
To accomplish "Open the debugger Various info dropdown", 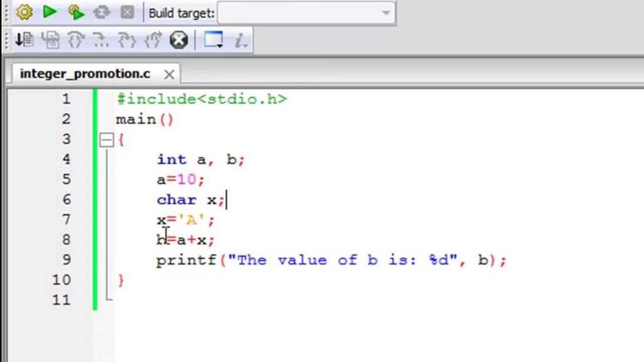I will [241, 40].
